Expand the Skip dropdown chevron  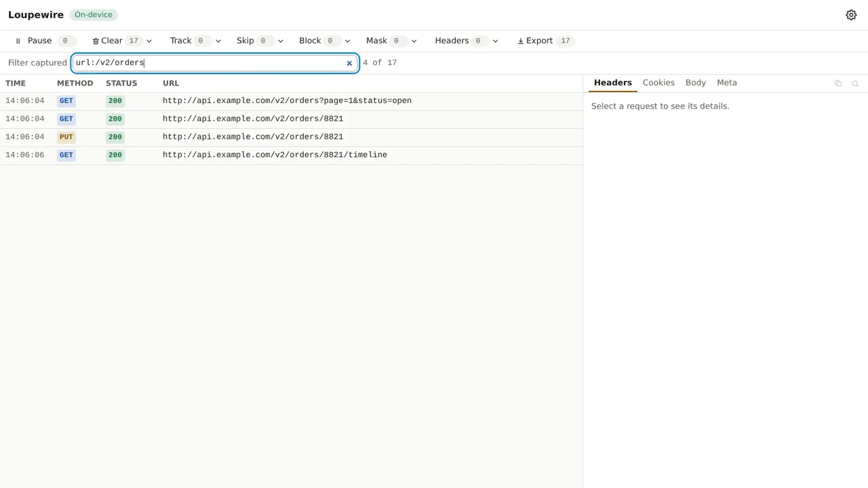pyautogui.click(x=281, y=41)
